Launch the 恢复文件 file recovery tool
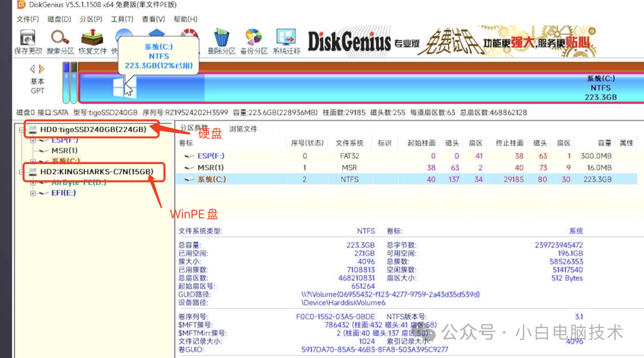 point(92,42)
